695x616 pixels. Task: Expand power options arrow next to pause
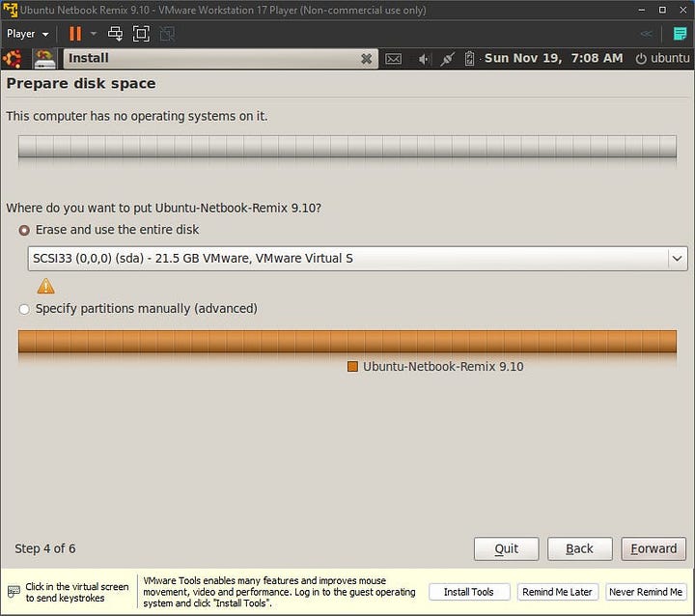[94, 33]
